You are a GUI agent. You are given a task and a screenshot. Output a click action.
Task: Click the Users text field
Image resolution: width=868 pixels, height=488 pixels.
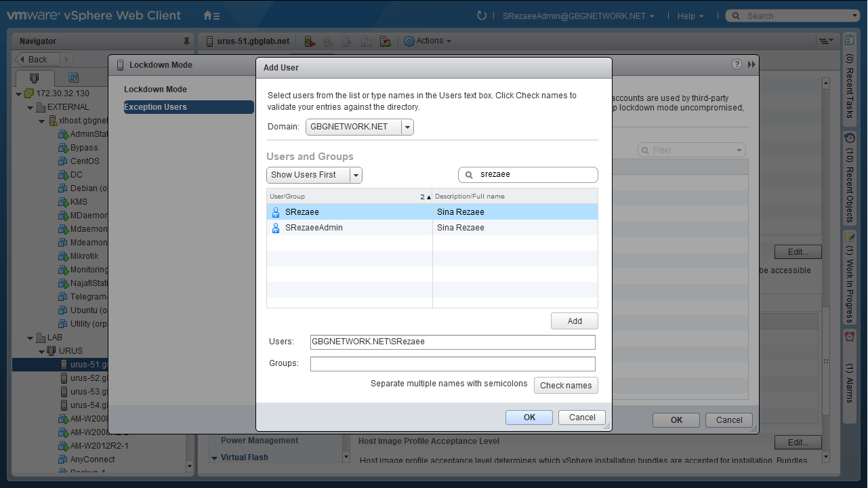452,342
